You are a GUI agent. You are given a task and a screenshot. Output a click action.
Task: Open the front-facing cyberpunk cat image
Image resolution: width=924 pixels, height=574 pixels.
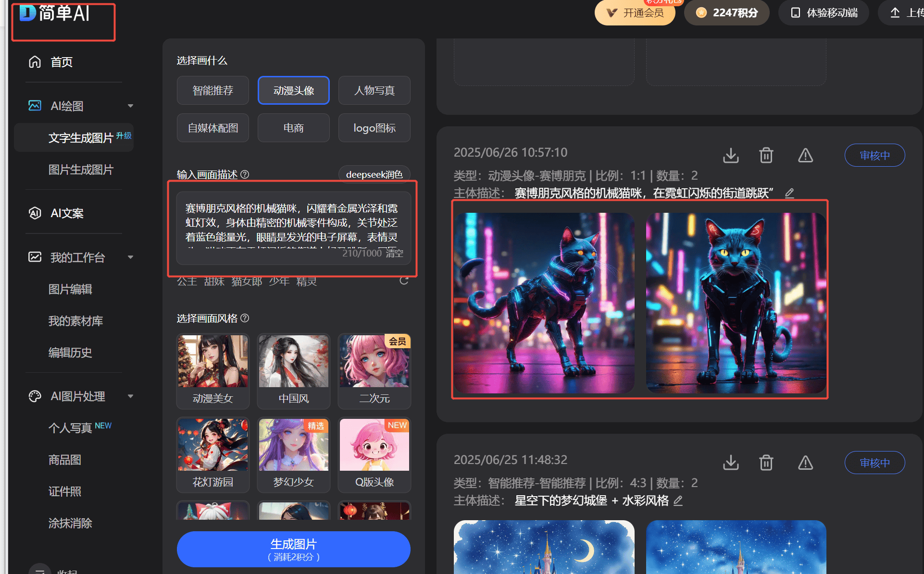736,303
